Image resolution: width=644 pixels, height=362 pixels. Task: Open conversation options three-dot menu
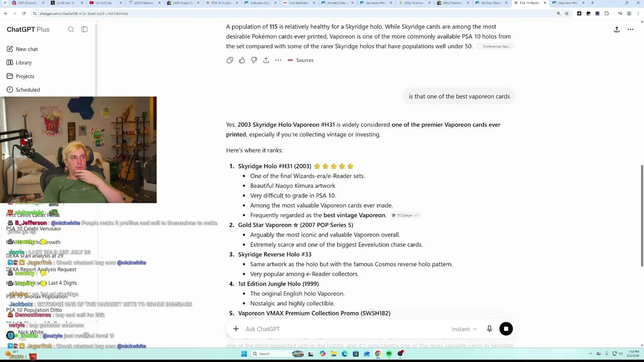pos(630,30)
